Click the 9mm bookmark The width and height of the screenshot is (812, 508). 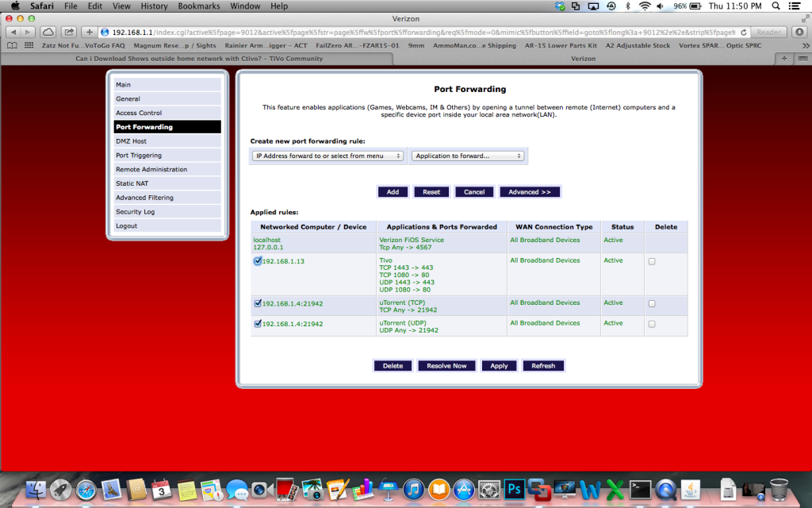click(416, 45)
